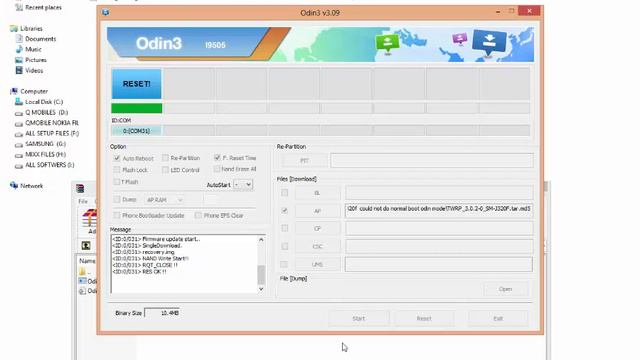Image resolution: width=640 pixels, height=360 pixels.
Task: Click the Exit button
Action: 498,318
